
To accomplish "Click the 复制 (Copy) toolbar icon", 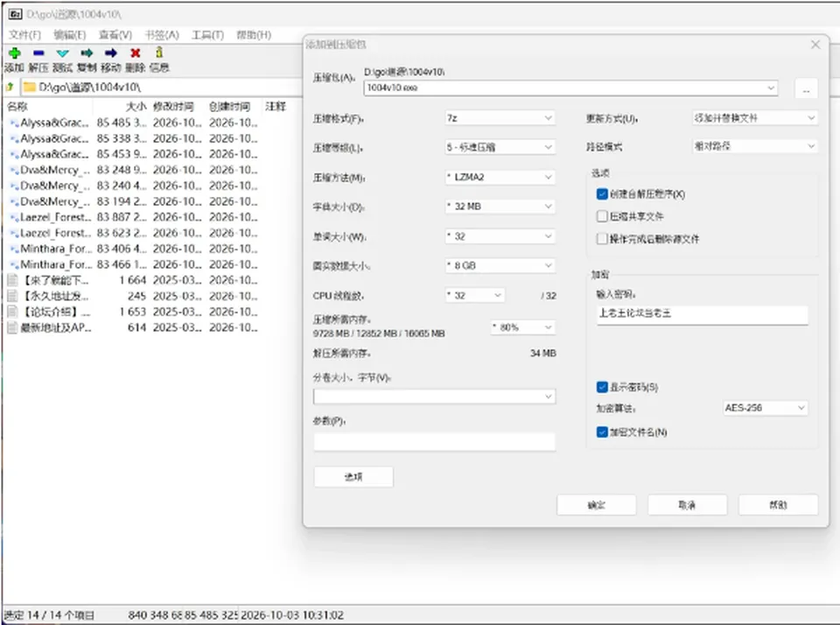I will [x=87, y=53].
